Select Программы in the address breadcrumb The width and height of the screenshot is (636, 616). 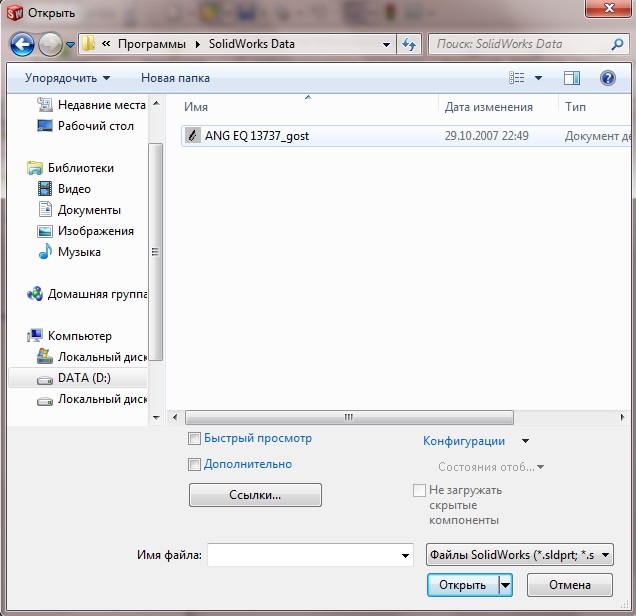[152, 44]
